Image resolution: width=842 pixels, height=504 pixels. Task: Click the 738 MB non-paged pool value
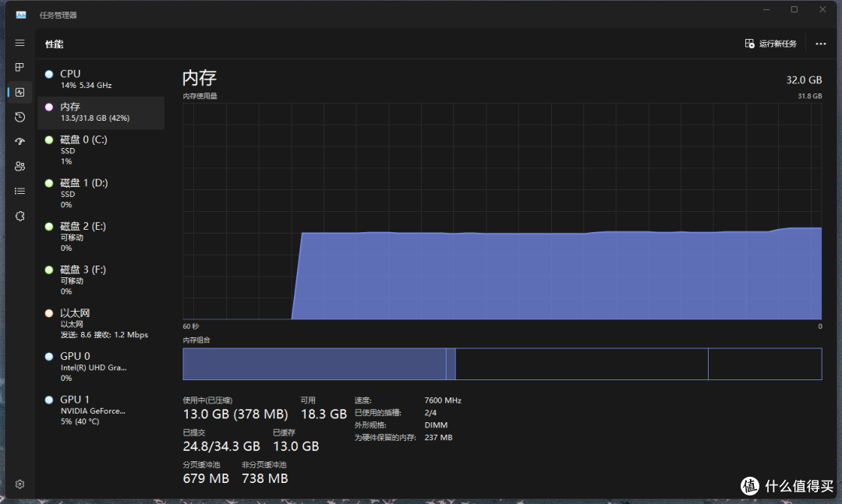pyautogui.click(x=265, y=478)
